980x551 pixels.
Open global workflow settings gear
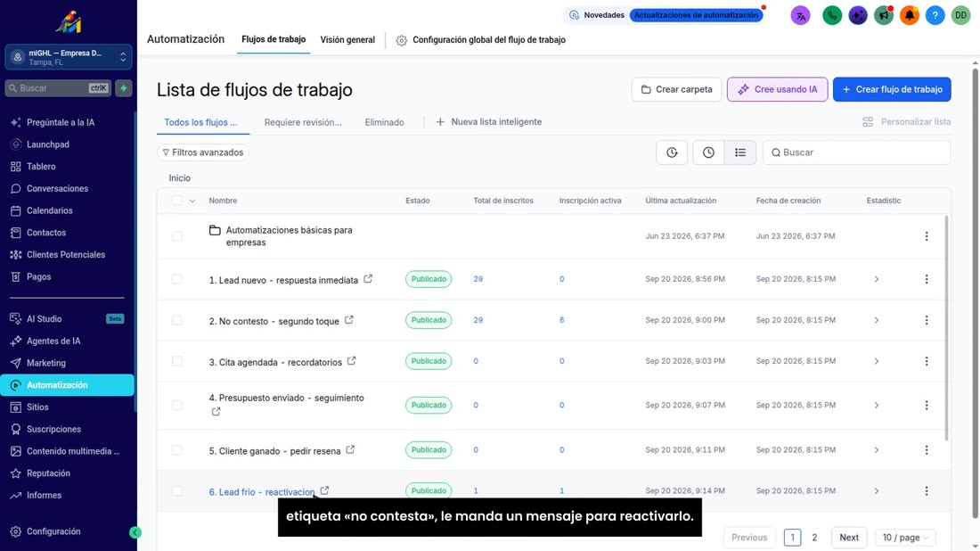401,40
